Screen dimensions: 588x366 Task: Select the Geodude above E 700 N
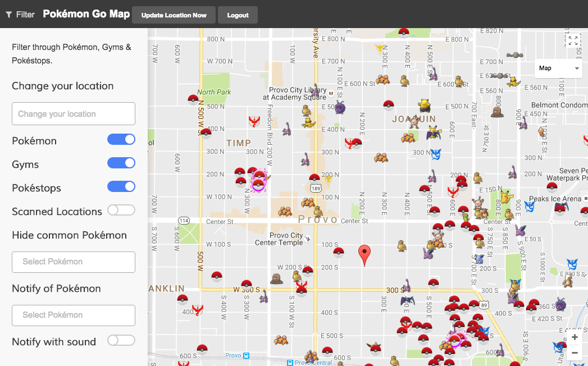pos(515,55)
